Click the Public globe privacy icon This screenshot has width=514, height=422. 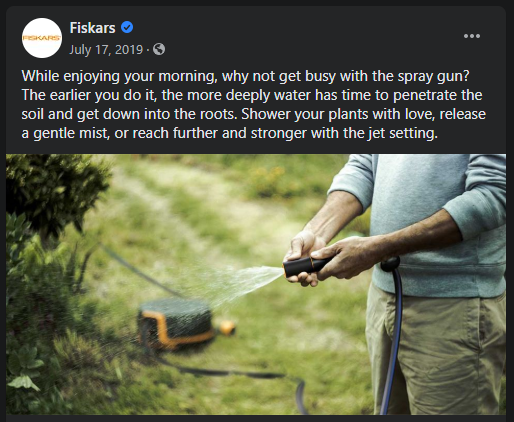159,49
